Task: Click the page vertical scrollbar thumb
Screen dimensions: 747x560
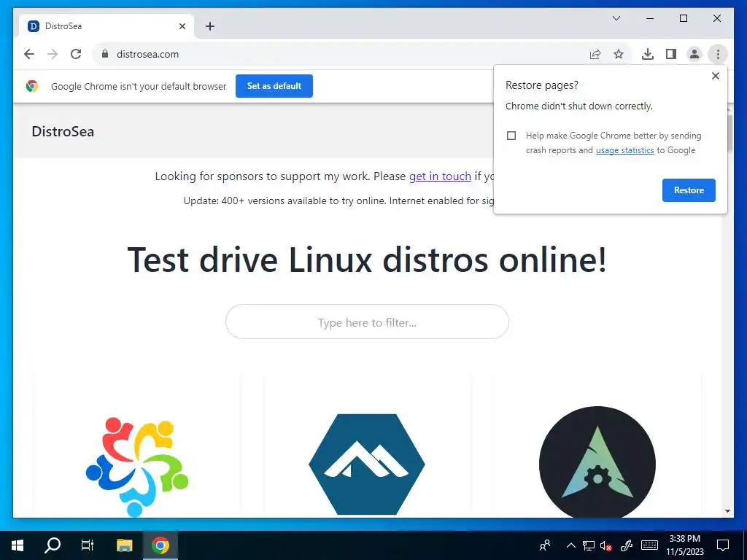Action: (729, 133)
